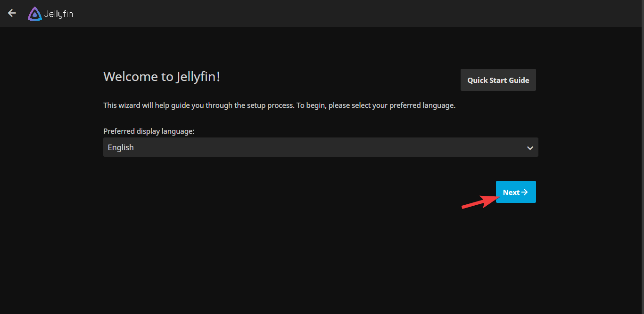The height and width of the screenshot is (314, 644).
Task: Click the chevron arrow of the language selector
Action: pyautogui.click(x=530, y=148)
